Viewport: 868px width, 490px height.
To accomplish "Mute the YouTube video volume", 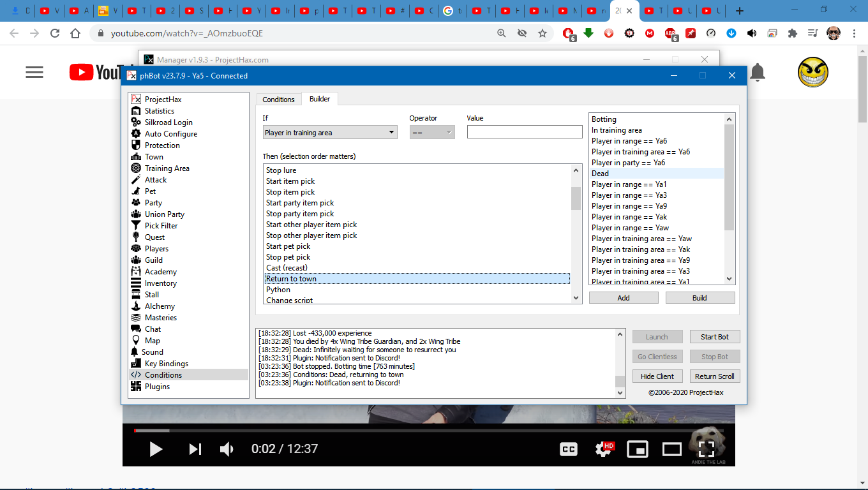I will click(x=227, y=449).
